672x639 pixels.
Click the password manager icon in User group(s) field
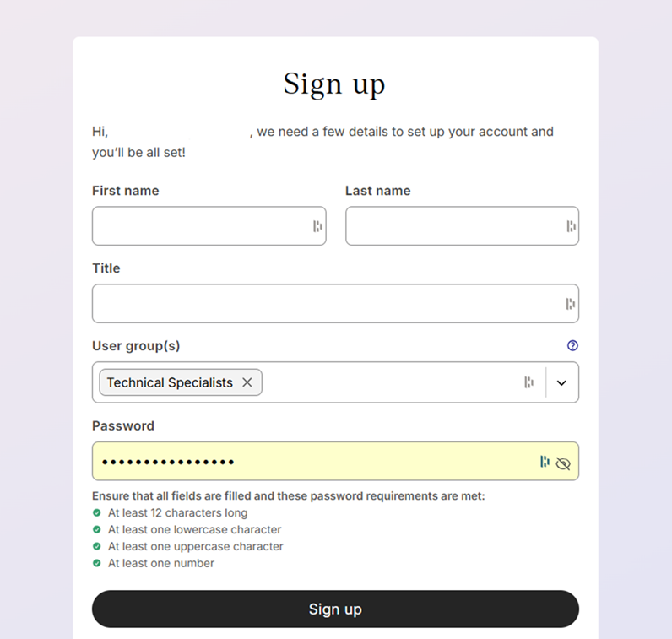[x=528, y=382]
